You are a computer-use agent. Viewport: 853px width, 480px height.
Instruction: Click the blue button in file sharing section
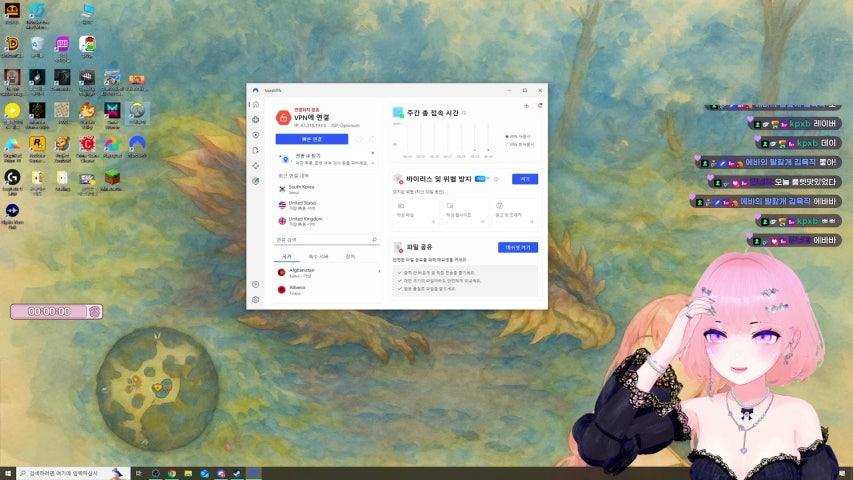(x=518, y=248)
